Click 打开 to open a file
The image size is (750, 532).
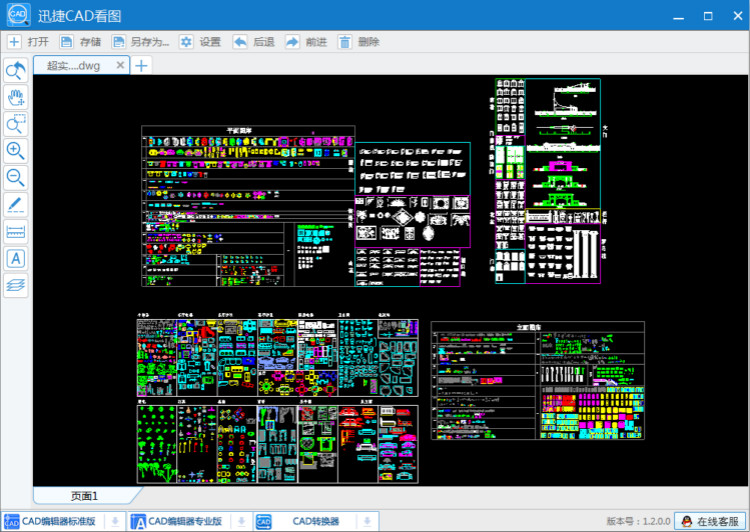tap(29, 42)
